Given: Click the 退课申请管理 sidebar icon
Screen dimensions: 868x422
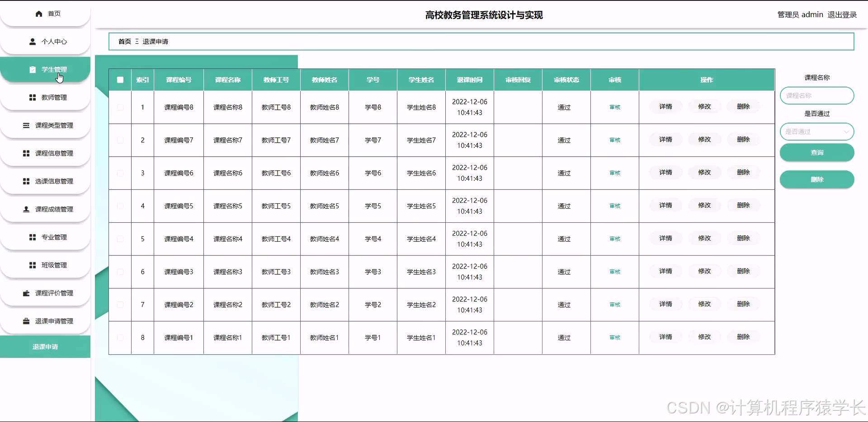Looking at the screenshot, I should point(26,321).
